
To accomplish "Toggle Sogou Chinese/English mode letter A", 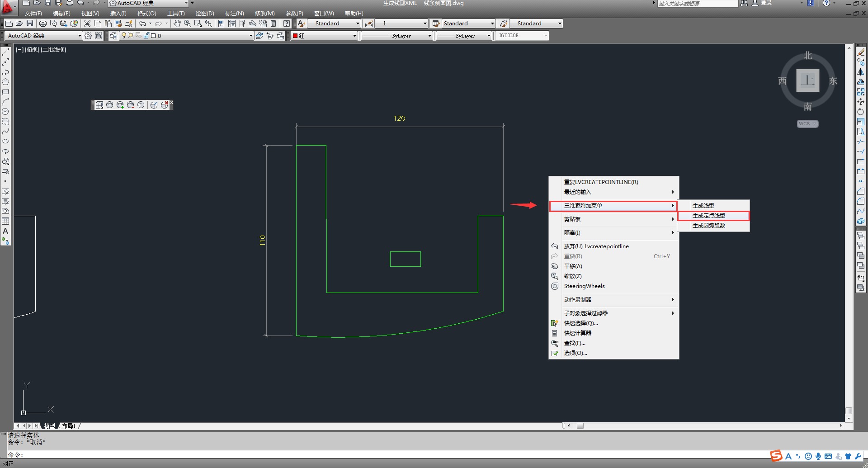I will point(788,456).
